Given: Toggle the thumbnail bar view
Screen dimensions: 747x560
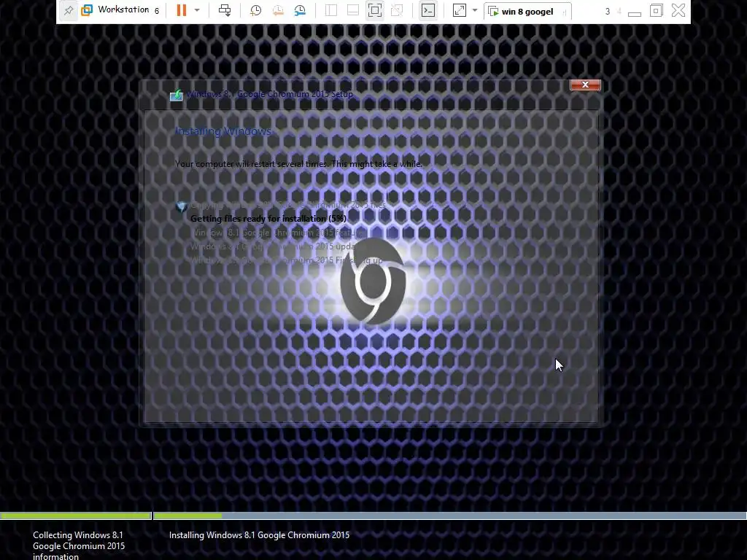Looking at the screenshot, I should pyautogui.click(x=353, y=10).
